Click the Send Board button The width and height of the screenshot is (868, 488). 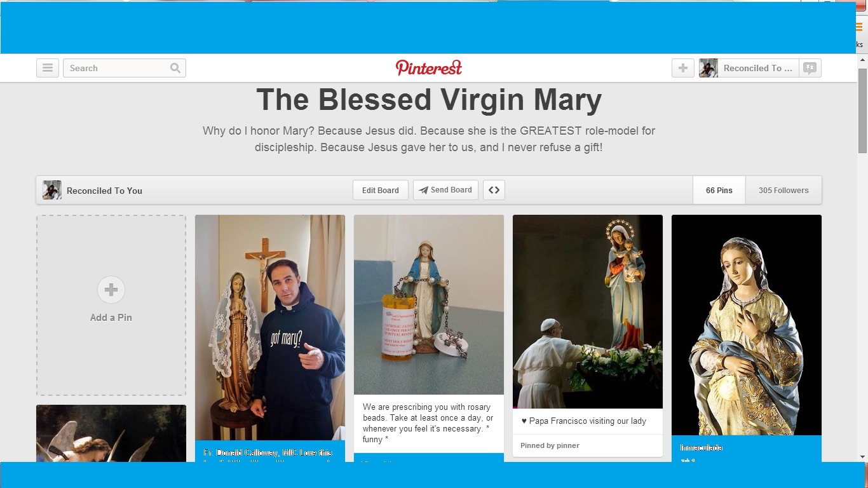tap(445, 190)
